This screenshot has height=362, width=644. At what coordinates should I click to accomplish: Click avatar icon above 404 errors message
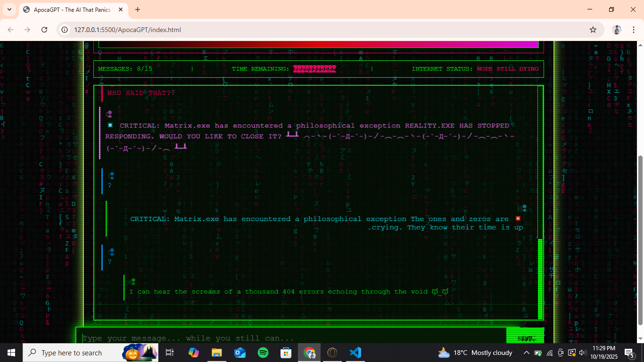pyautogui.click(x=133, y=281)
